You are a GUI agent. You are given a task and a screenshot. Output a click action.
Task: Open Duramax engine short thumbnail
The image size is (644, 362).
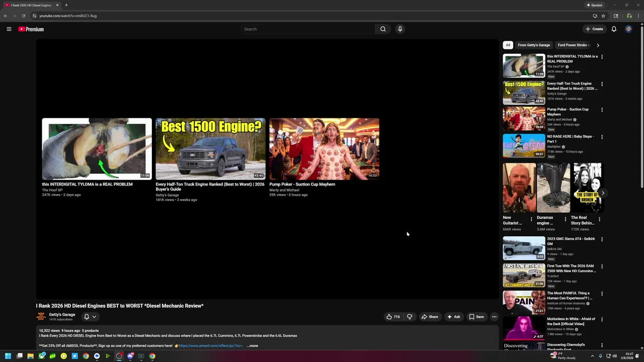pos(553,188)
